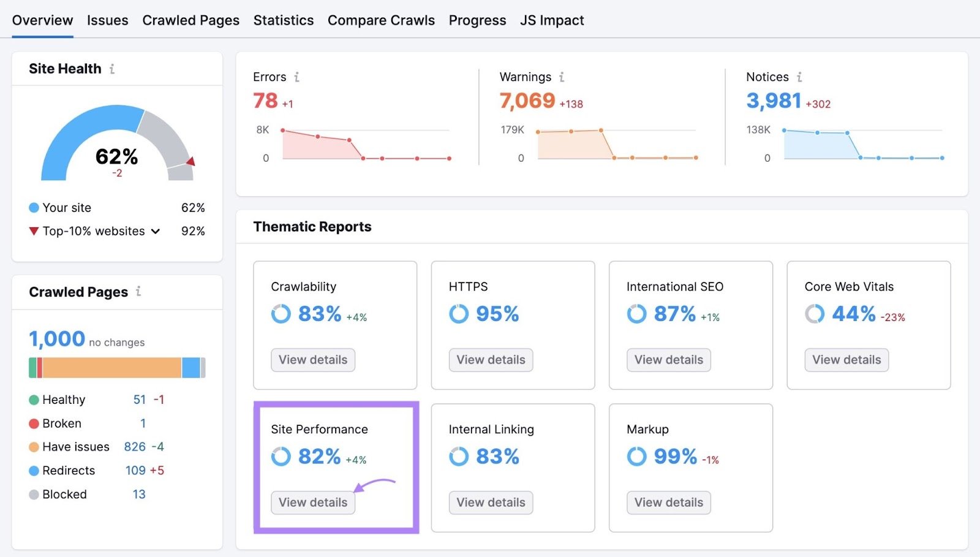Click the Errors info icon
The image size is (980, 557).
point(297,77)
